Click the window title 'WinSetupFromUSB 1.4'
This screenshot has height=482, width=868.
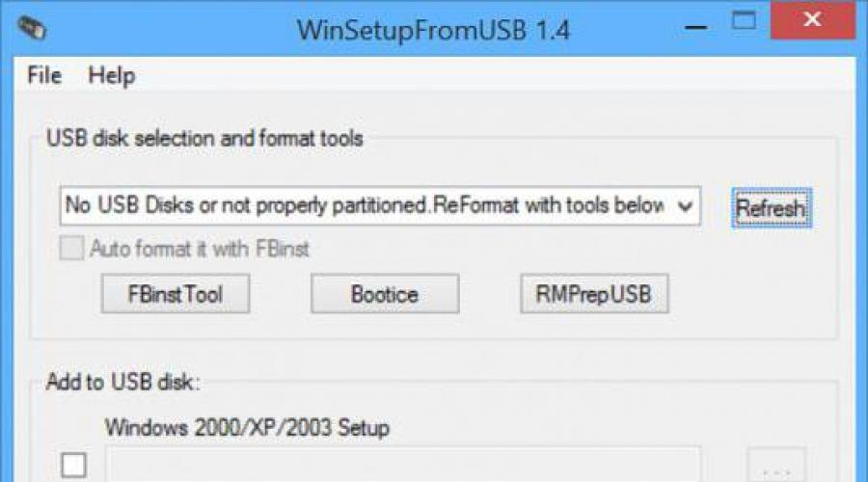pyautogui.click(x=433, y=29)
